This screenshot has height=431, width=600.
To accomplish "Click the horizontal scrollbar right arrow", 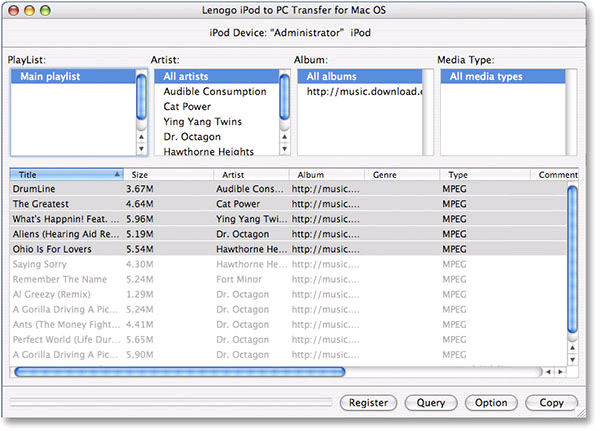I will point(560,372).
